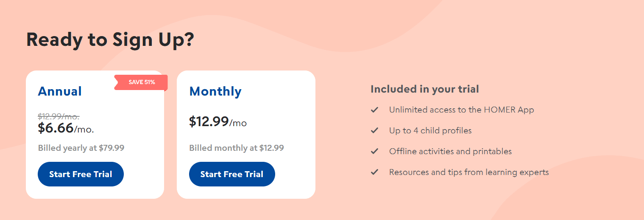Click Start Free Trial in Monthly plan
The image size is (644, 220).
tap(232, 174)
